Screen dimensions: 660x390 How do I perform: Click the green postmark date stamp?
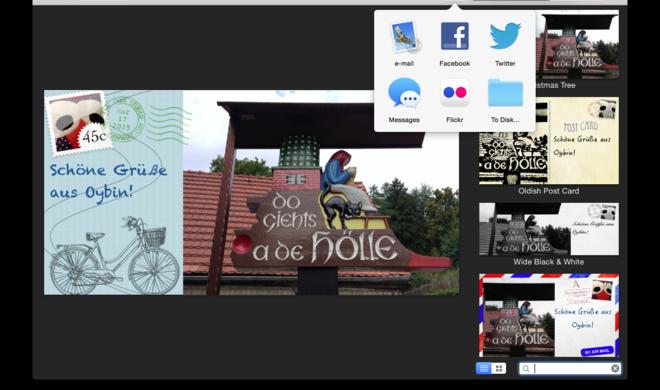pos(123,119)
